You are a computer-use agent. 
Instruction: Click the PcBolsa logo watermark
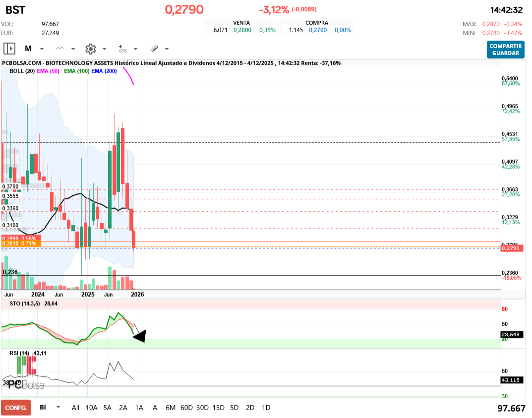25,384
